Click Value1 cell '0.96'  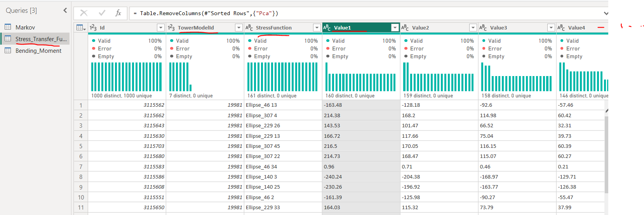tap(361, 166)
